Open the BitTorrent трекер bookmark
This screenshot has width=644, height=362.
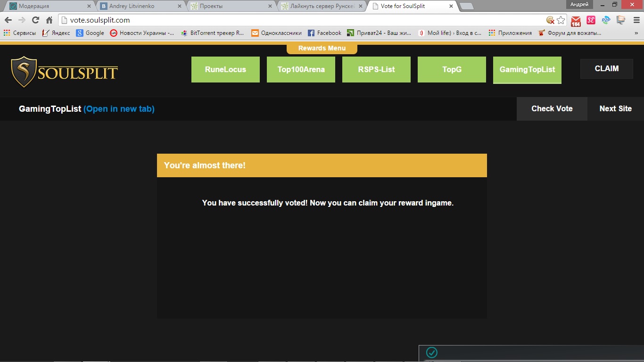pos(213,33)
